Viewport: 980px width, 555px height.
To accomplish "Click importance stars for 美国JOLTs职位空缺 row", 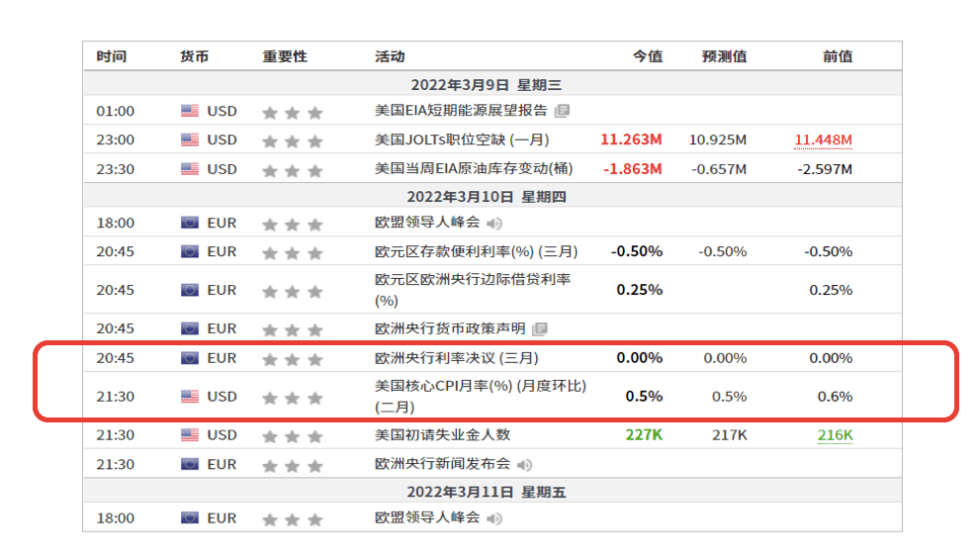I will 292,140.
